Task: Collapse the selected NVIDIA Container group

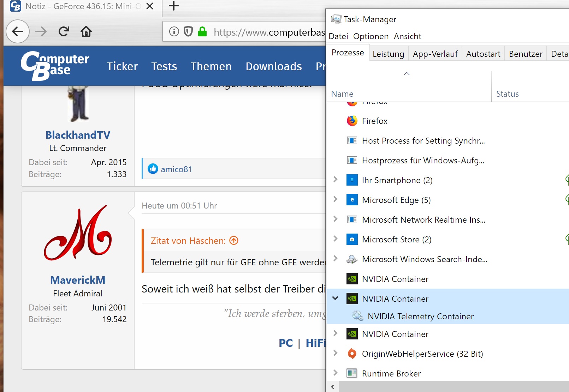Action: (336, 298)
